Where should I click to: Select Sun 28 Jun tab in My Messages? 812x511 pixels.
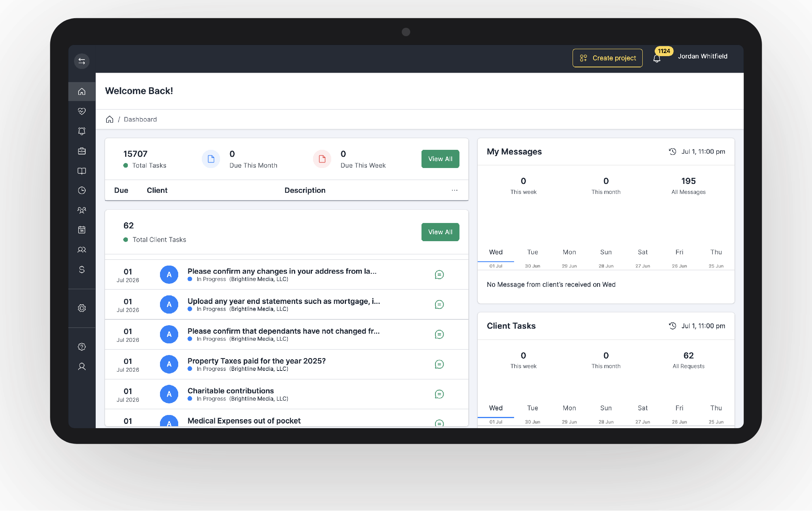[606, 258]
